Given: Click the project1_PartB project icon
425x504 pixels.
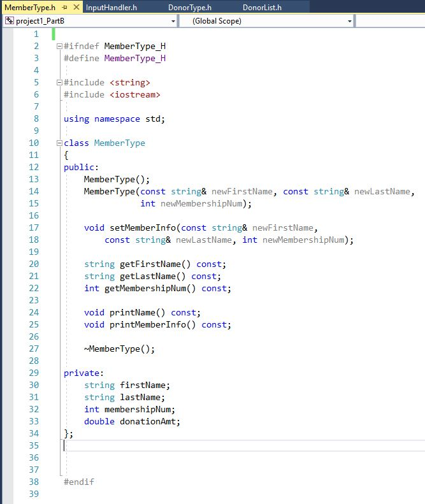Looking at the screenshot, I should tap(10, 21).
